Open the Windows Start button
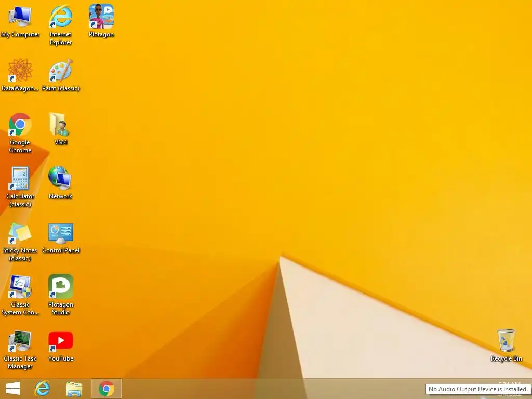Image resolution: width=532 pixels, height=399 pixels. (13, 389)
